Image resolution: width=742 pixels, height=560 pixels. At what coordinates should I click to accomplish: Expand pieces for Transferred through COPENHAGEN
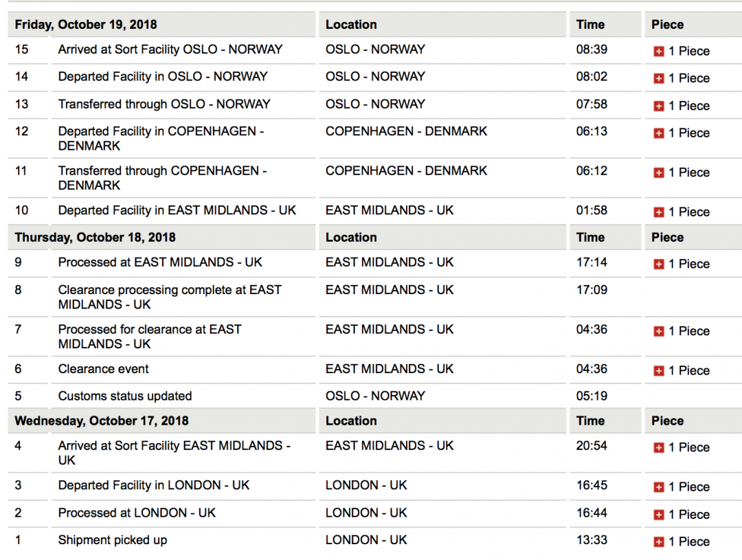(658, 172)
